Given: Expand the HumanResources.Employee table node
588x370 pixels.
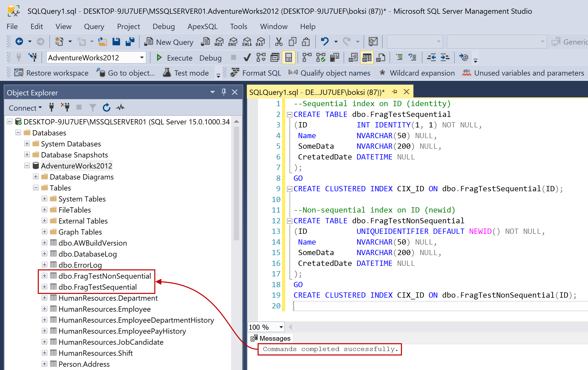Looking at the screenshot, I should (45, 309).
